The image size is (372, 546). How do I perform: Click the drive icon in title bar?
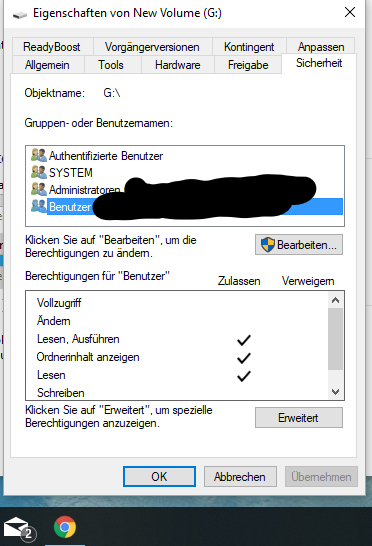(x=20, y=14)
